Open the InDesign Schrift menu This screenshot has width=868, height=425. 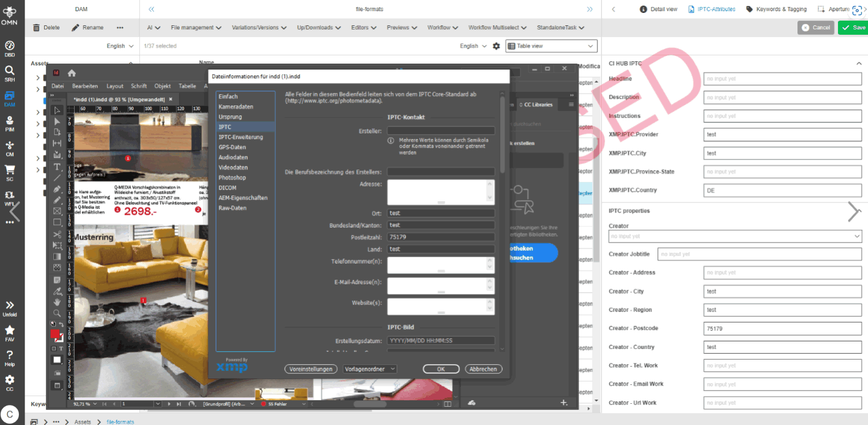pos(139,86)
